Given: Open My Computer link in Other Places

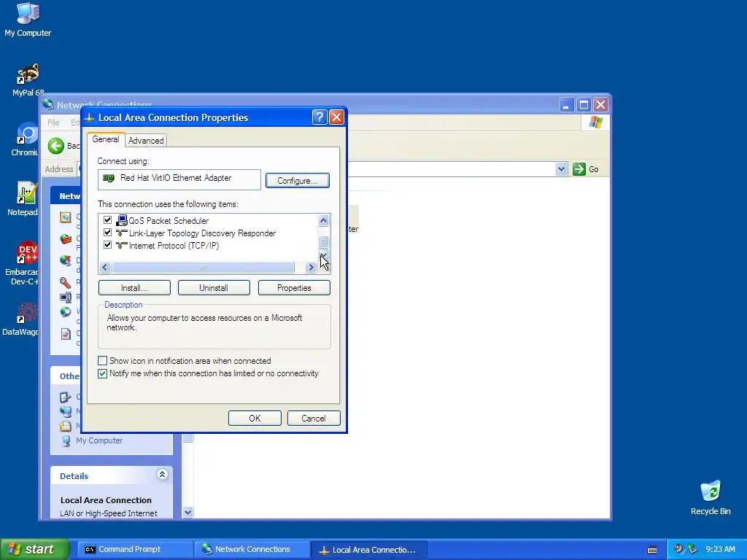Looking at the screenshot, I should tap(99, 440).
